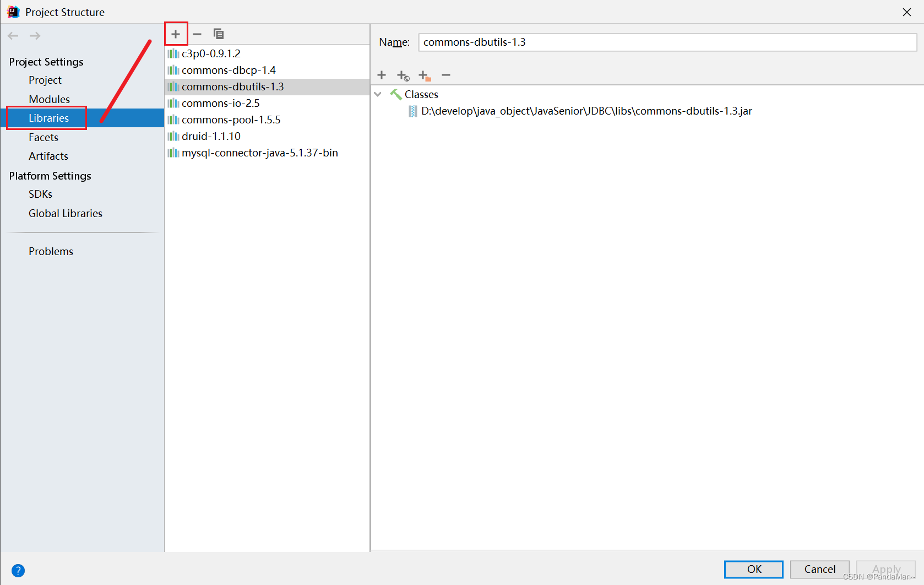
Task: Select the commons-io-2.5 library
Action: (267, 103)
